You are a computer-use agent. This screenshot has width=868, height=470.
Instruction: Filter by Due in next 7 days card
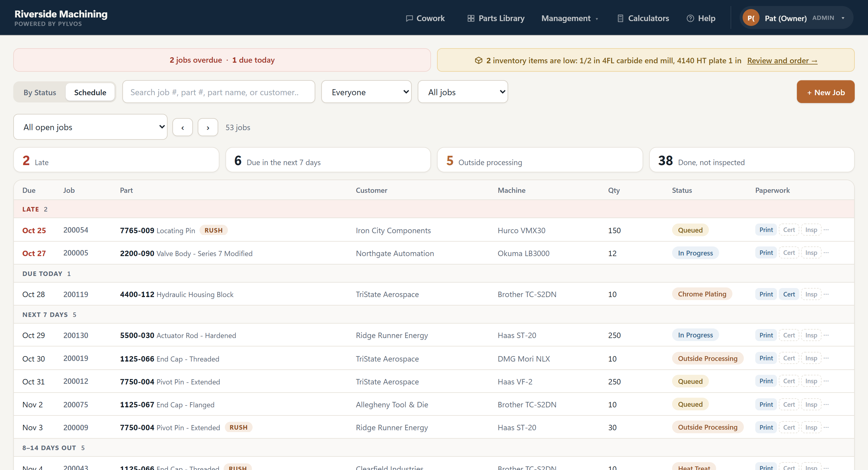pos(328,160)
